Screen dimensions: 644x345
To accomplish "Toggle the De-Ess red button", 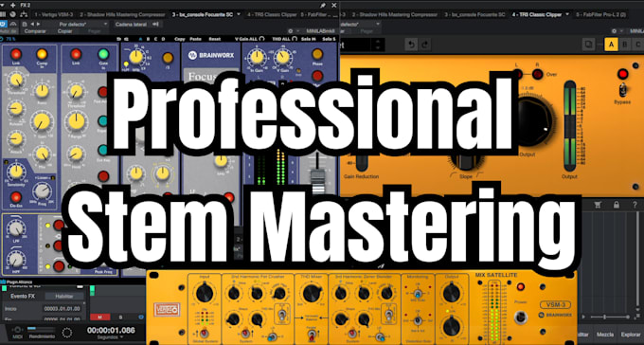I will click(x=16, y=196).
